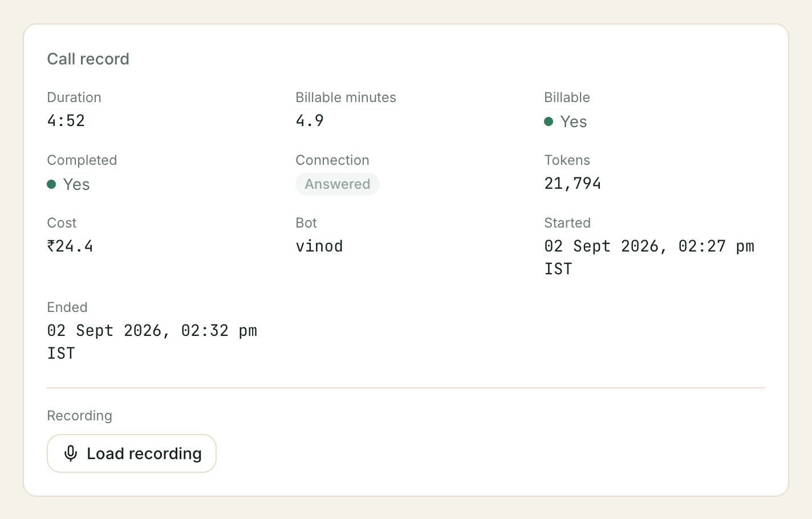Click the Connection label
The width and height of the screenshot is (812, 519).
pyautogui.click(x=332, y=160)
